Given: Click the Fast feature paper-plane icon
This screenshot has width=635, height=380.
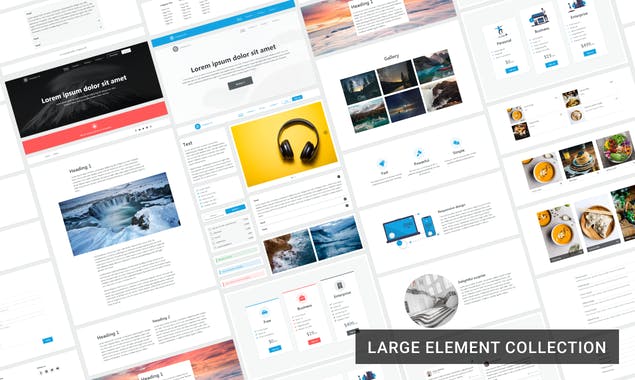Looking at the screenshot, I should coord(381,164).
